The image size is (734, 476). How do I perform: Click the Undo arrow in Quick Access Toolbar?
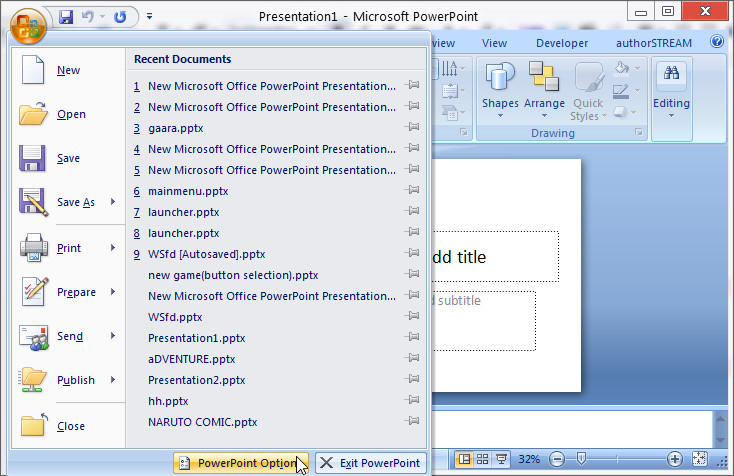88,17
